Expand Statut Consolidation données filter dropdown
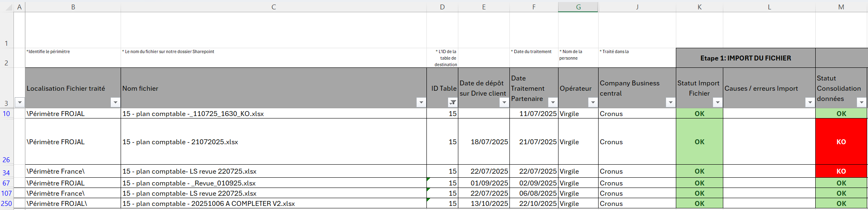868x210 pixels. tap(861, 103)
